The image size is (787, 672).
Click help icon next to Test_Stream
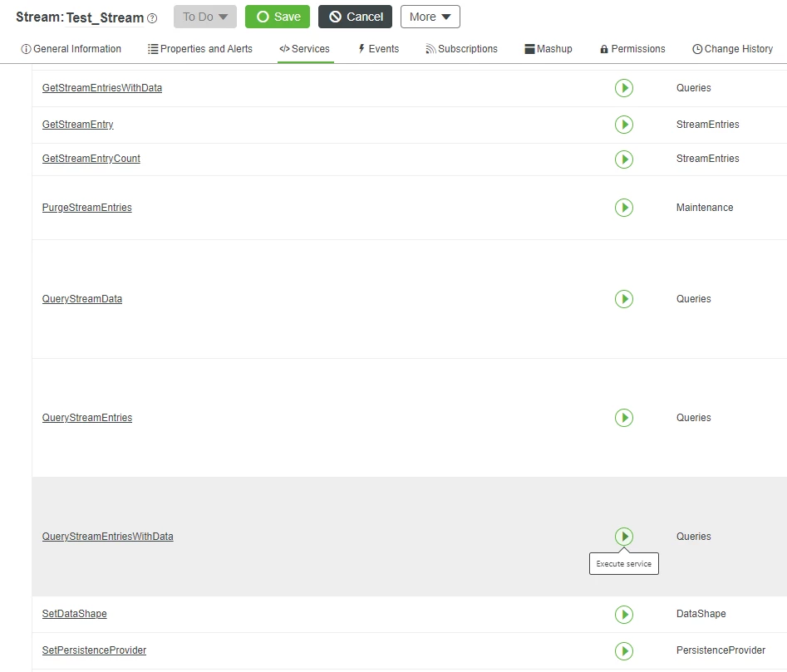click(152, 18)
